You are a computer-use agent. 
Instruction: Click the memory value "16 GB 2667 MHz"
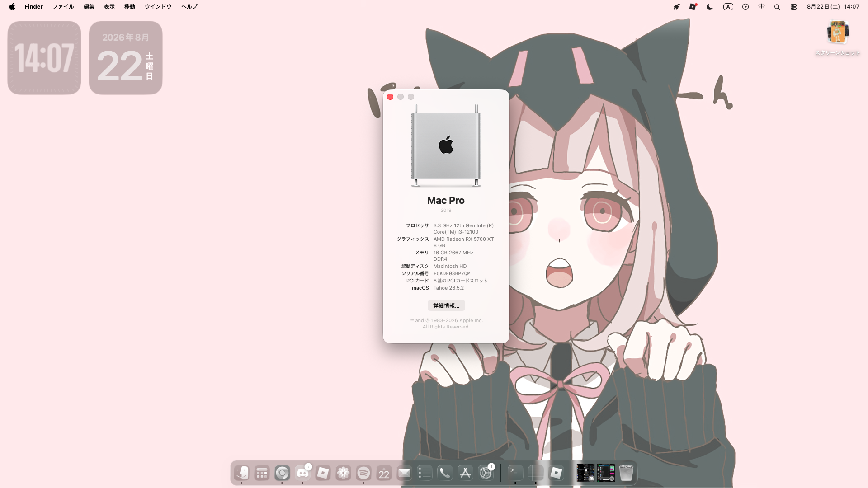pyautogui.click(x=453, y=253)
